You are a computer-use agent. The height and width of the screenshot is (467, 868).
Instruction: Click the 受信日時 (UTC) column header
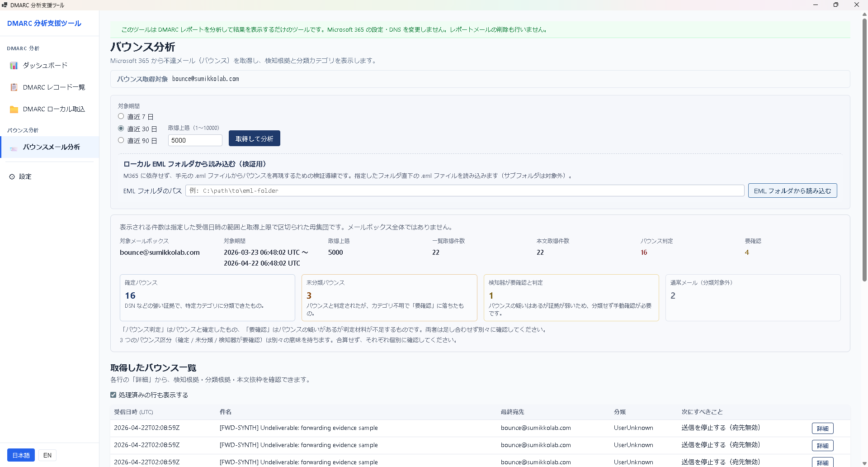tap(133, 412)
